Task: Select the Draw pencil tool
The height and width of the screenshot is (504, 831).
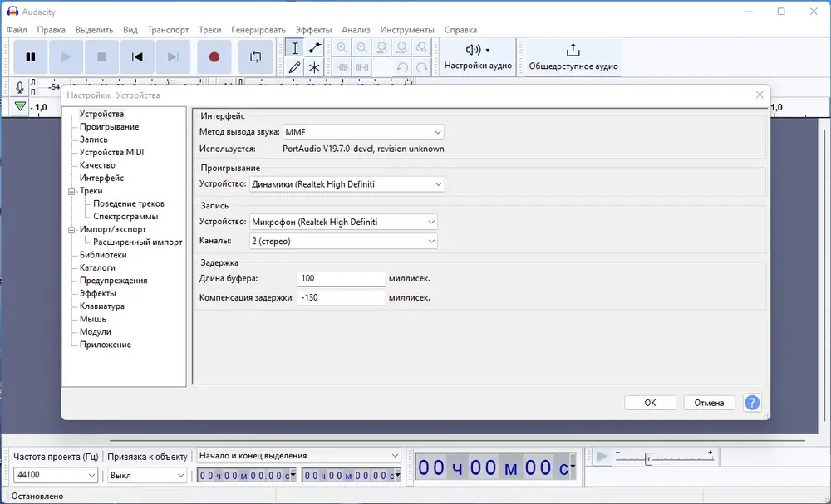Action: pyautogui.click(x=295, y=67)
